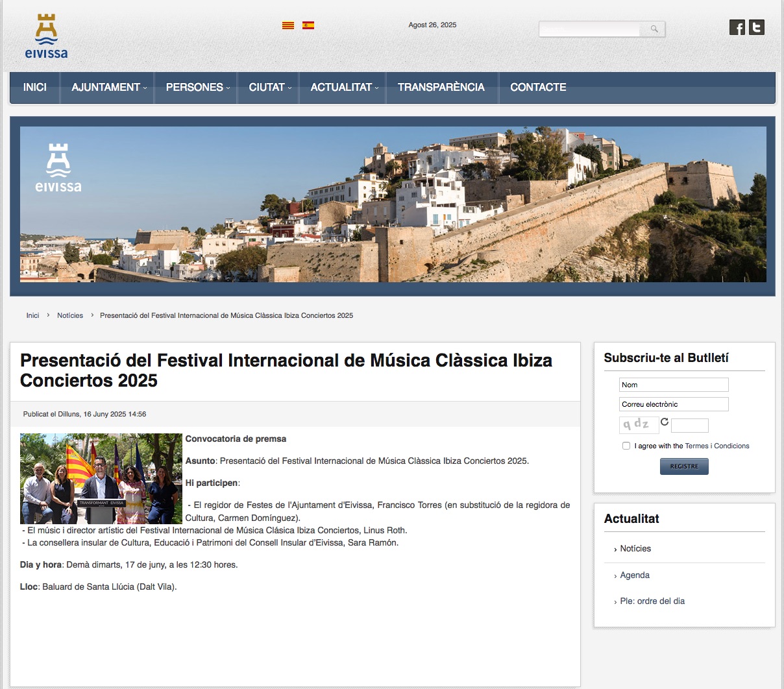Open the Facebook page icon
Image resolution: width=784 pixels, height=689 pixels.
coord(737,27)
